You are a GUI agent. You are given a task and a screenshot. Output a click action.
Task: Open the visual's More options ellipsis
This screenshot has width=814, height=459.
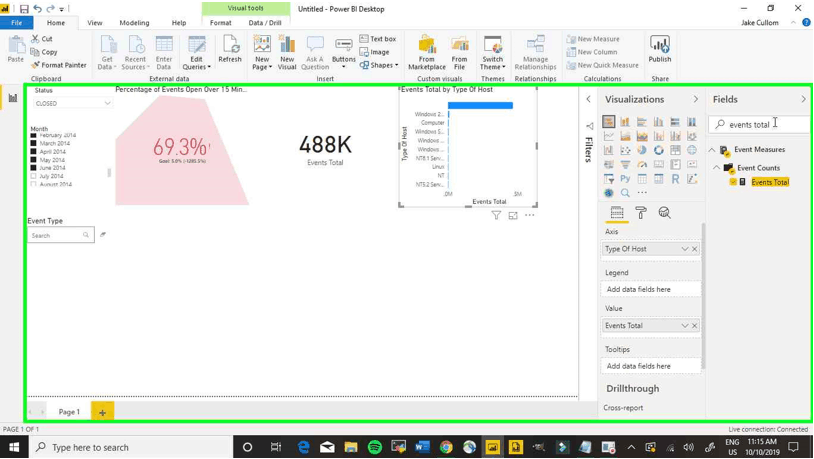pos(530,215)
